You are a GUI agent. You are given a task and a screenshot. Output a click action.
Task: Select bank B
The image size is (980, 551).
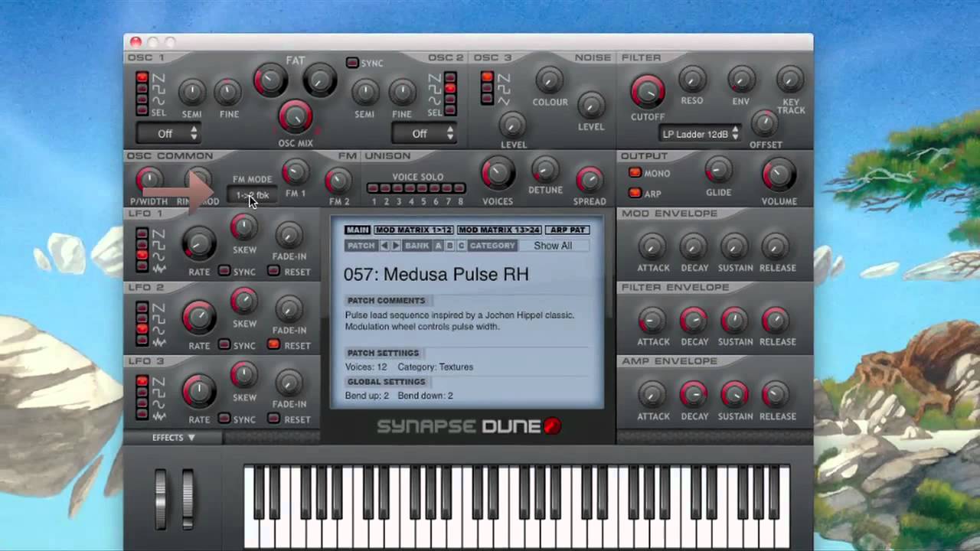click(x=449, y=246)
